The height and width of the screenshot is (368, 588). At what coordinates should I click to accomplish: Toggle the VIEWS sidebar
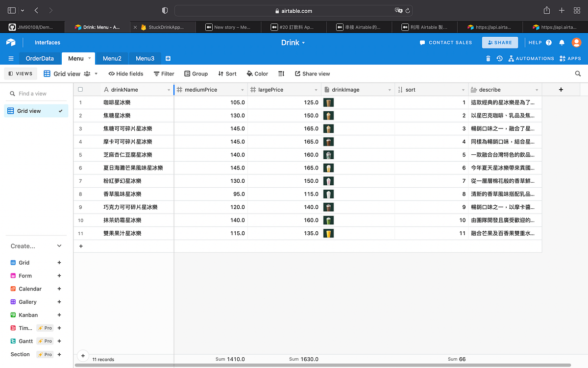(x=20, y=74)
